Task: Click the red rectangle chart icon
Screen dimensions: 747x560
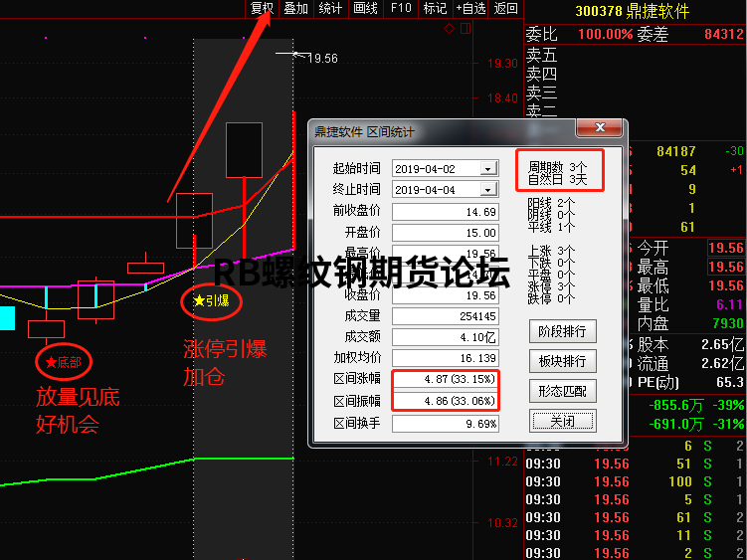Action: 465,29
